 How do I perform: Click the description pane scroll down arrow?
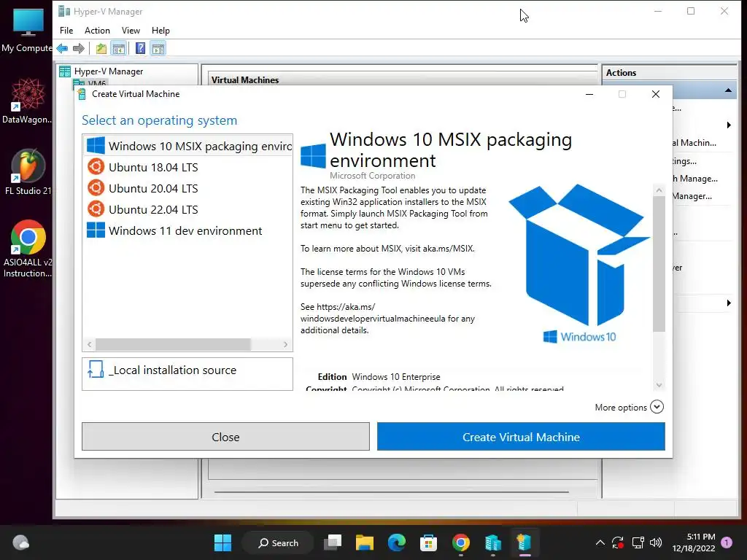(x=659, y=385)
